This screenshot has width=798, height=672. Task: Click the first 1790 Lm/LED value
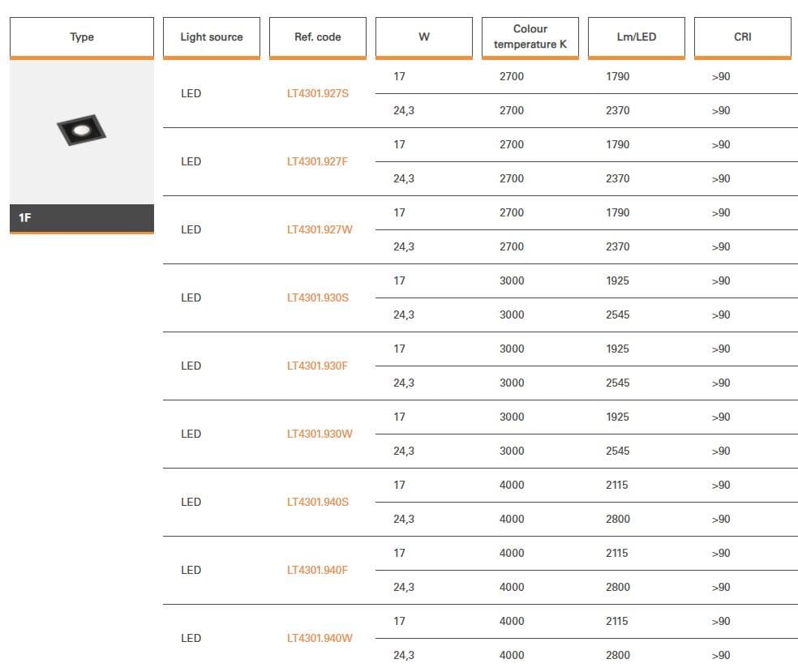pyautogui.click(x=618, y=76)
